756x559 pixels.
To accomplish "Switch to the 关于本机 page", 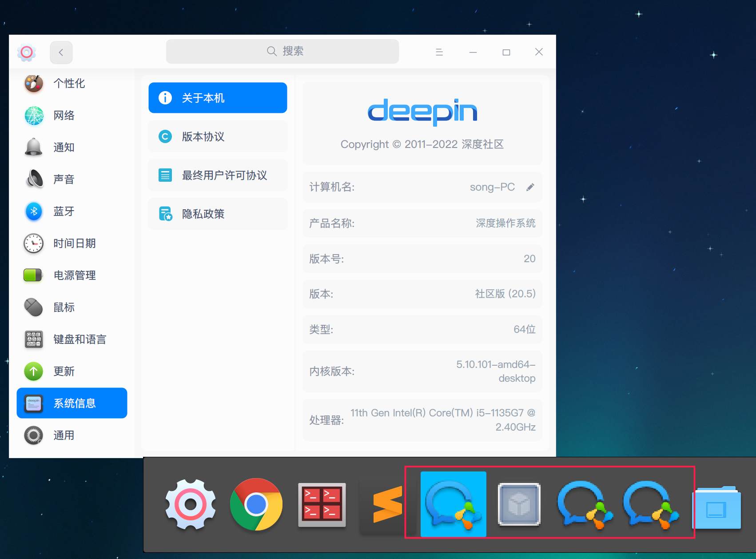I will point(218,98).
